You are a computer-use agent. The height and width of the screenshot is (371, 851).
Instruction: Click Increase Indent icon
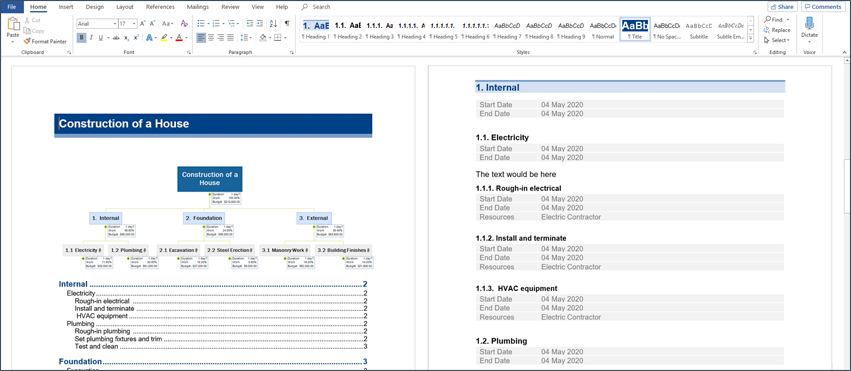point(260,24)
